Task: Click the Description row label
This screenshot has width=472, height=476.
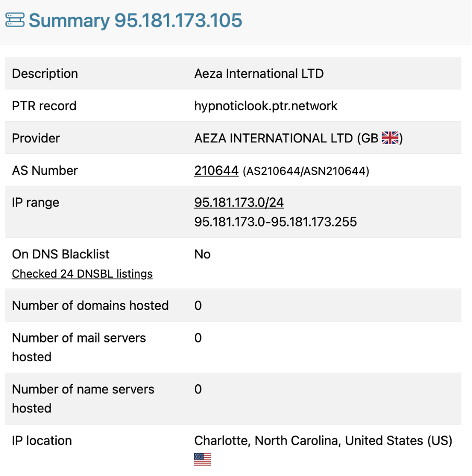Action: 45,74
